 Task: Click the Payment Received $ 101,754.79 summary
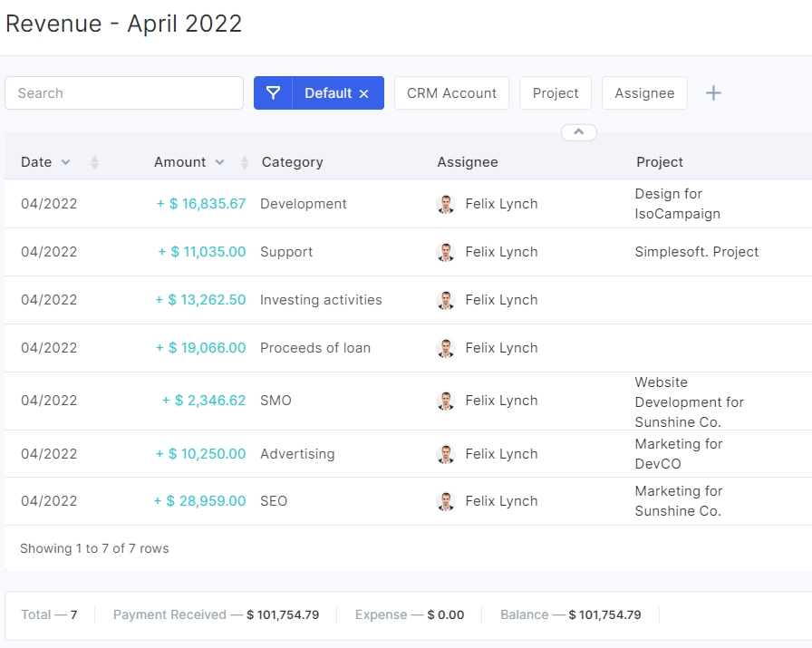click(x=216, y=614)
